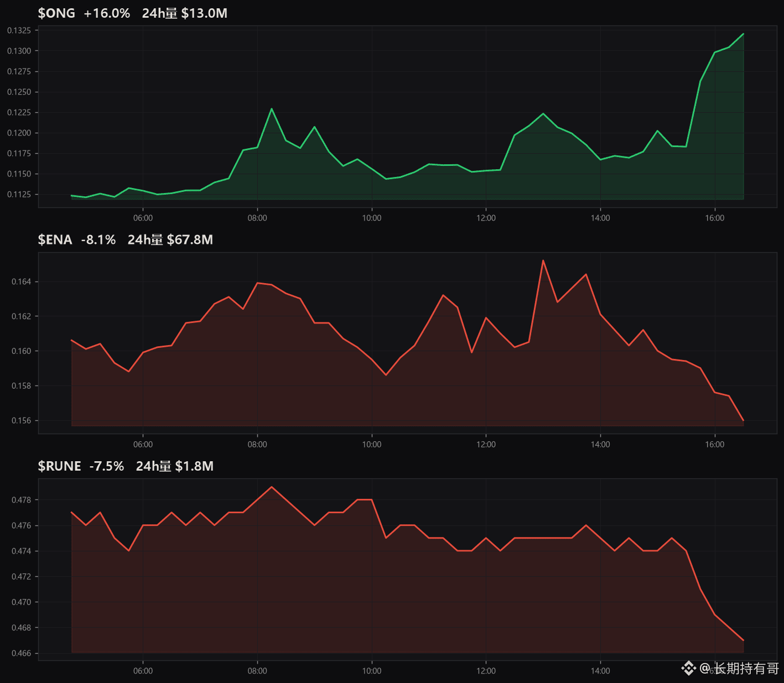This screenshot has width=784, height=683.
Task: Select the 0.1200 y-axis label
Action: pos(19,133)
